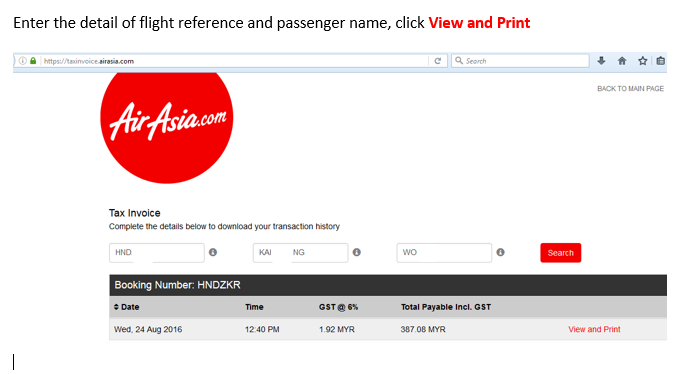
Task: Sort by Date column header
Action: click(x=126, y=307)
